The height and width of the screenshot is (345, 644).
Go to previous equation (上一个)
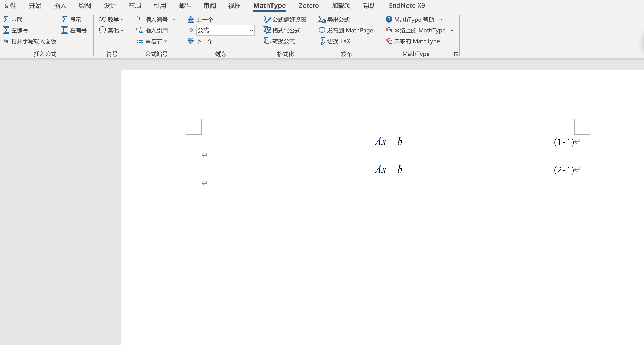pyautogui.click(x=201, y=20)
